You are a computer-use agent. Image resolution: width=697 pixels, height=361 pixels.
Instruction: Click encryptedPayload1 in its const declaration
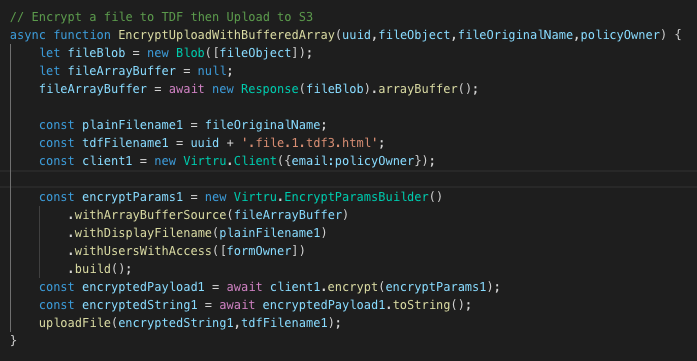(143, 287)
